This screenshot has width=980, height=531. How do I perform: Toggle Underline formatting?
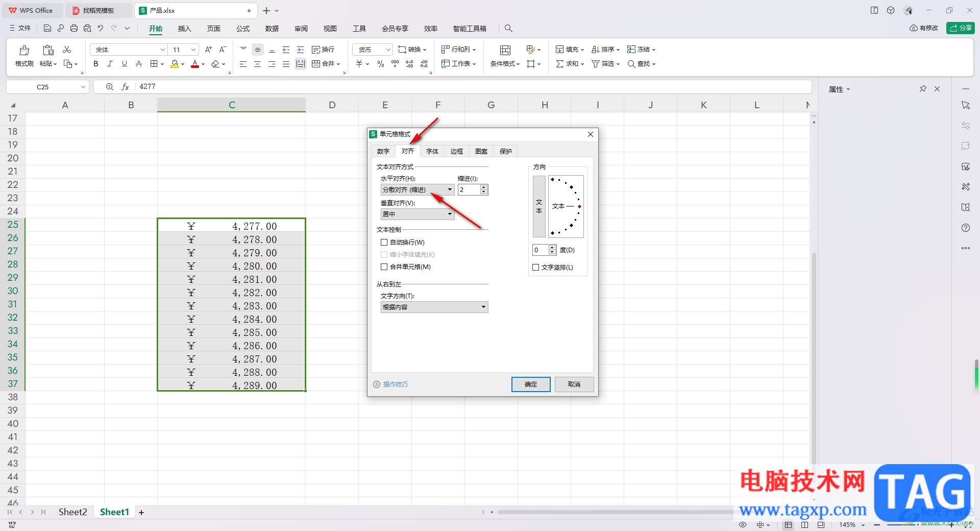[124, 64]
